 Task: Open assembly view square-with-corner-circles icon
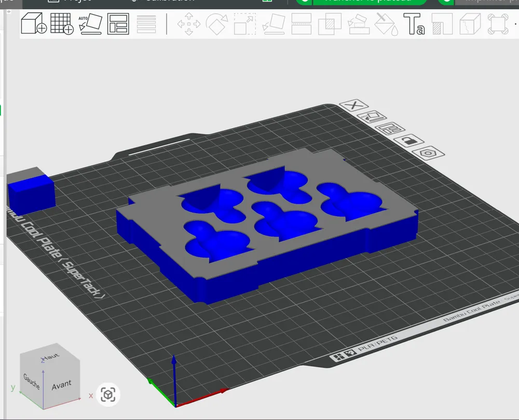coord(498,24)
